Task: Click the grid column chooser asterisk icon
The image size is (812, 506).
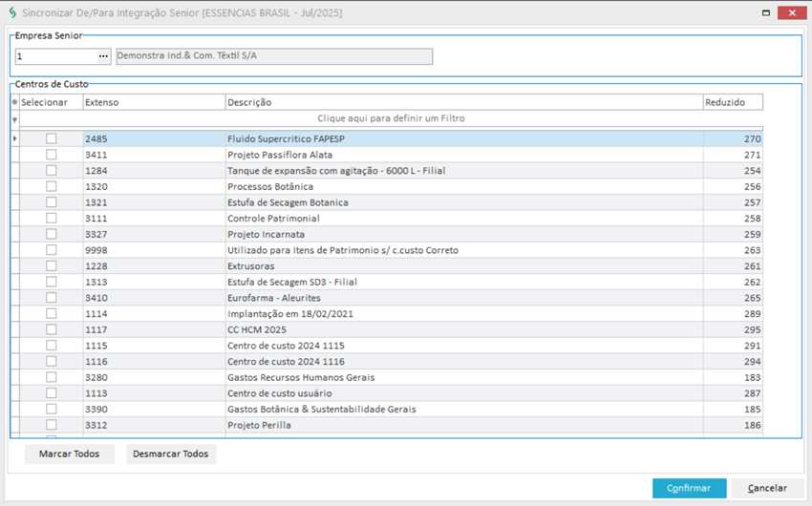Action: 14,102
